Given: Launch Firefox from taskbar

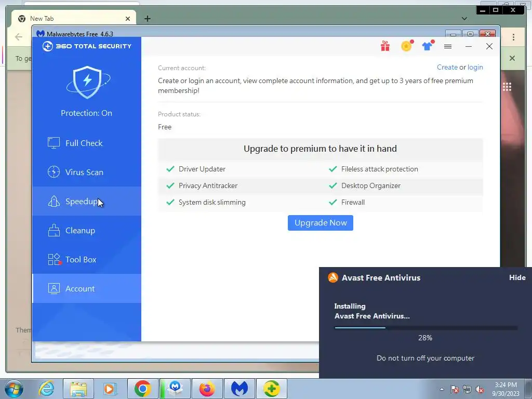Looking at the screenshot, I should point(207,389).
